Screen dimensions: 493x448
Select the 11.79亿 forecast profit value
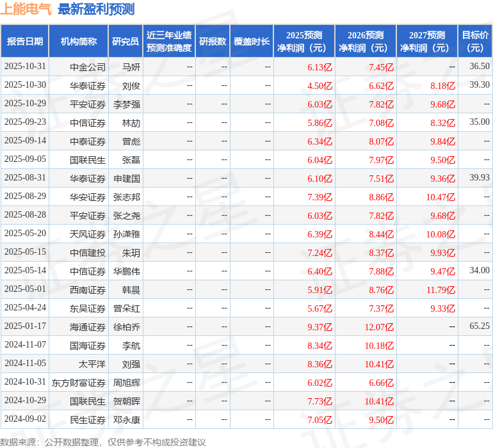coord(440,290)
